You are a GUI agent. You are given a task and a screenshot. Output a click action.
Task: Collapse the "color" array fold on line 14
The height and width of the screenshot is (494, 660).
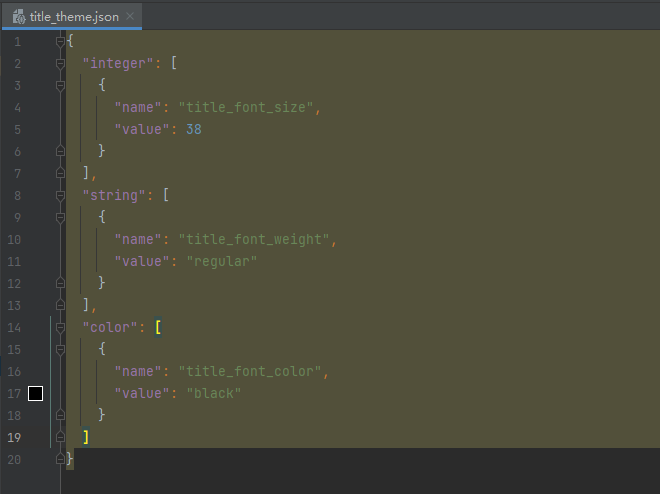[60, 327]
